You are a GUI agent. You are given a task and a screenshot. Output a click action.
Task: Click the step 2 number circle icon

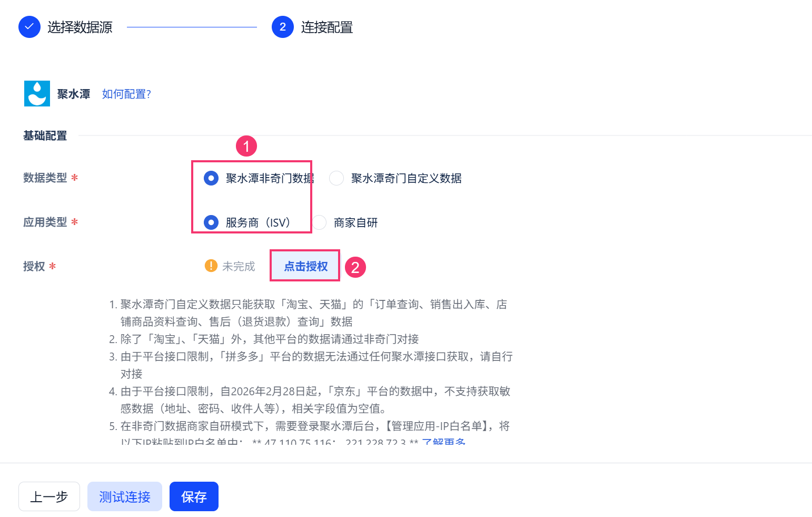pos(283,27)
